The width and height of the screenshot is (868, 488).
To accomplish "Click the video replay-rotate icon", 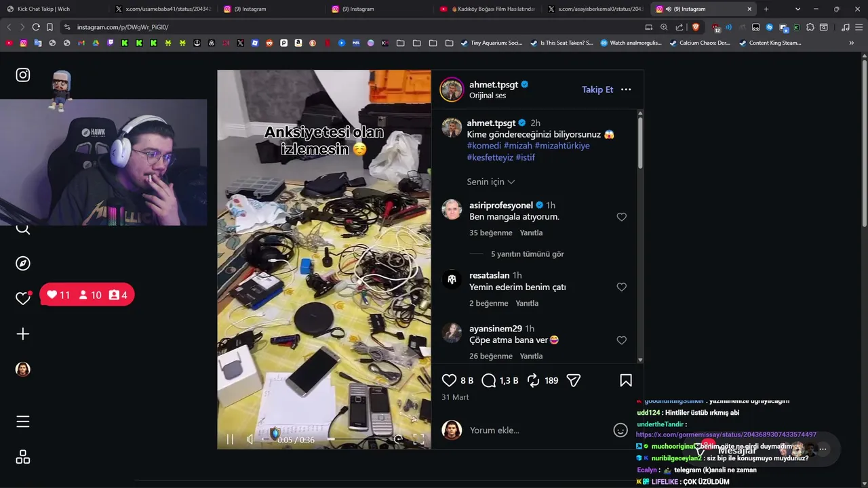I will [x=399, y=439].
